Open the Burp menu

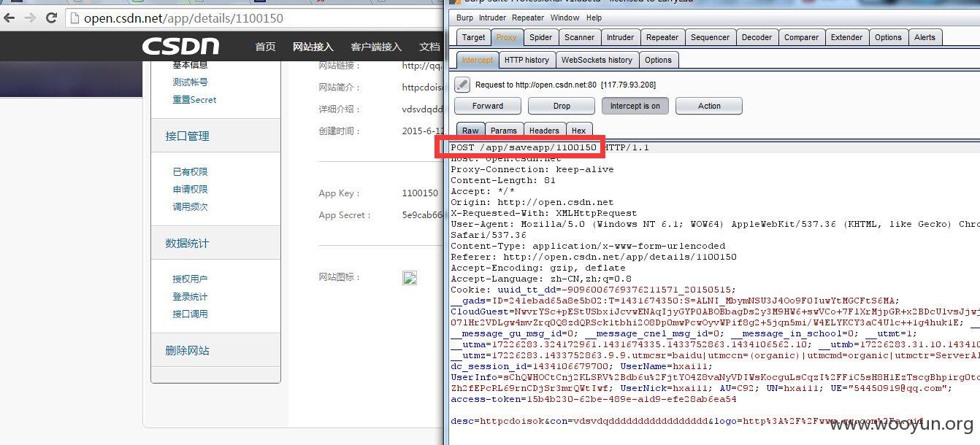pos(464,18)
